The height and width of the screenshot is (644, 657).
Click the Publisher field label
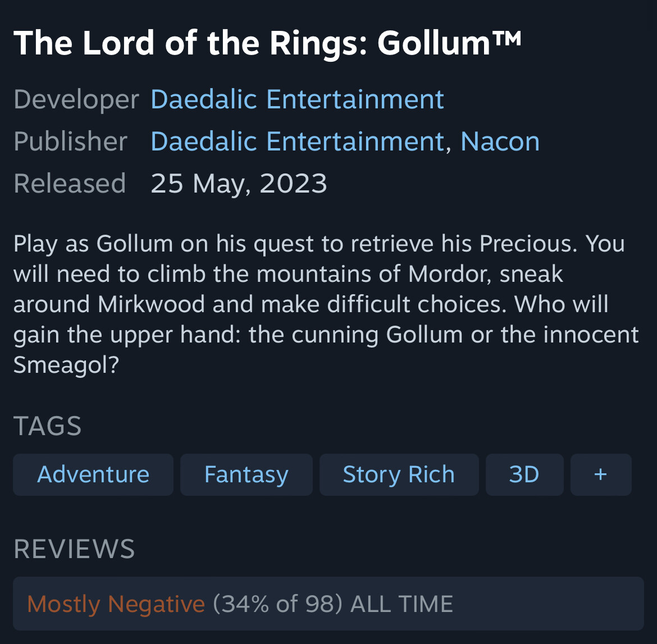[71, 141]
